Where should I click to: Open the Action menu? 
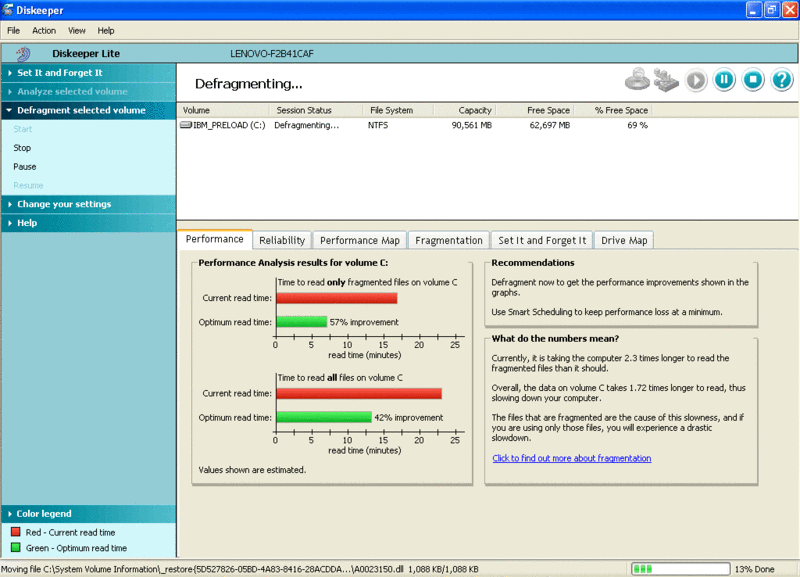click(44, 31)
